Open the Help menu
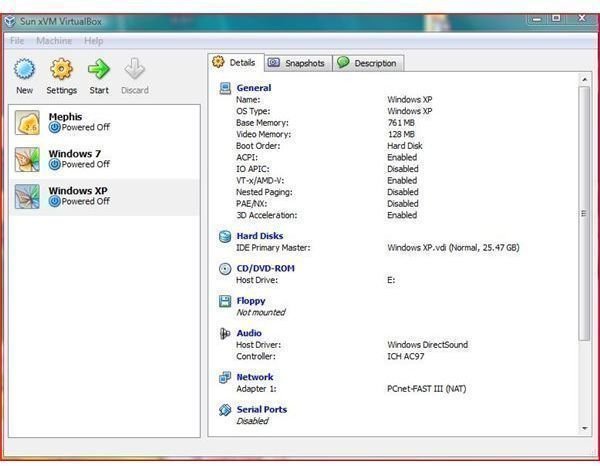Screen dimensions: 600x466 pos(93,41)
